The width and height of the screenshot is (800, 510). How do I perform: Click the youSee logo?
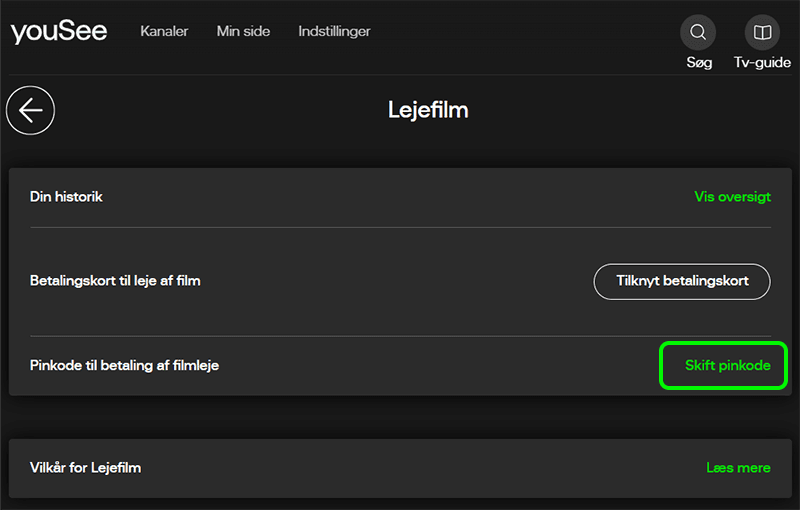[x=60, y=32]
